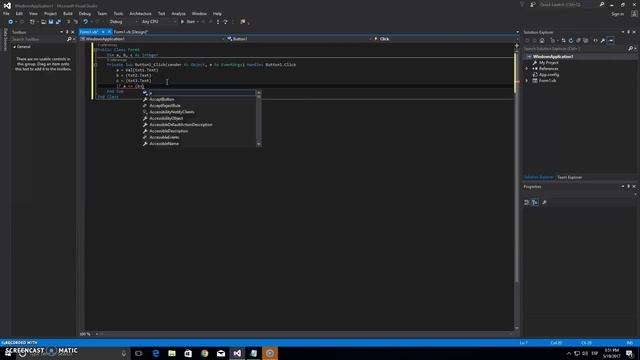Image resolution: width=640 pixels, height=360 pixels.
Task: Open the Button1 object dropdown
Action: click(x=300, y=39)
